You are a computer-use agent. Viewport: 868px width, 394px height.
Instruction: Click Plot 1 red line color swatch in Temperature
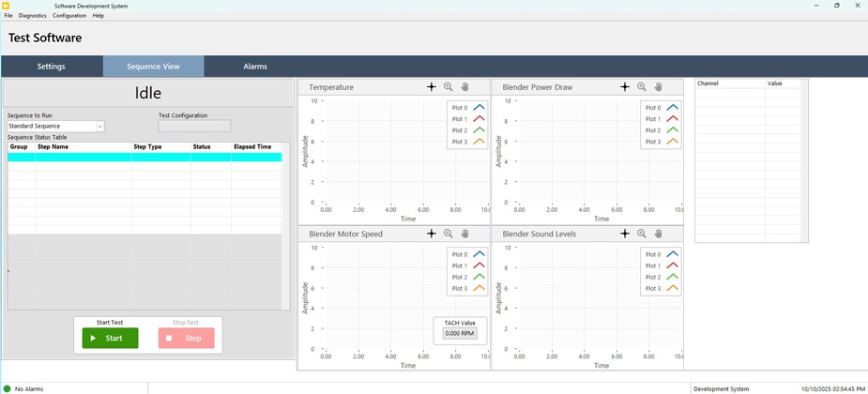(479, 119)
